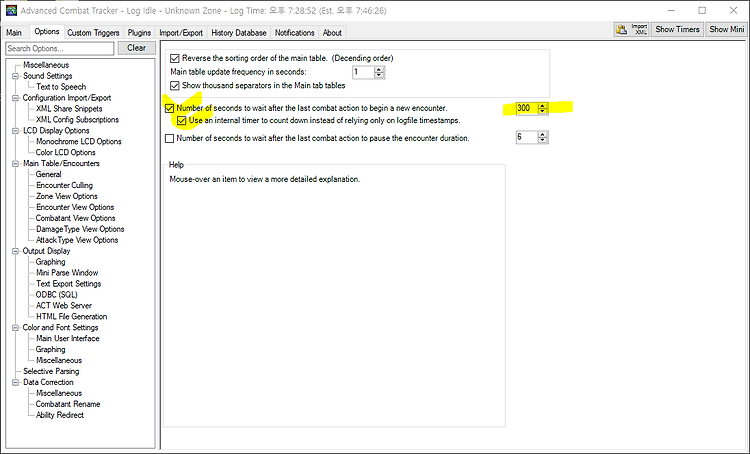The height and width of the screenshot is (454, 750).
Task: Open Combatant View Options
Action: coord(76,219)
